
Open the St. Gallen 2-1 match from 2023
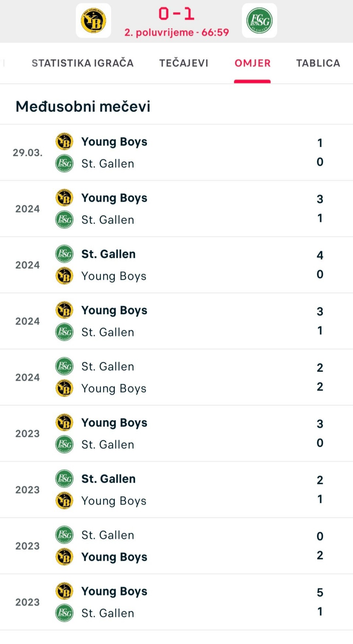176,490
